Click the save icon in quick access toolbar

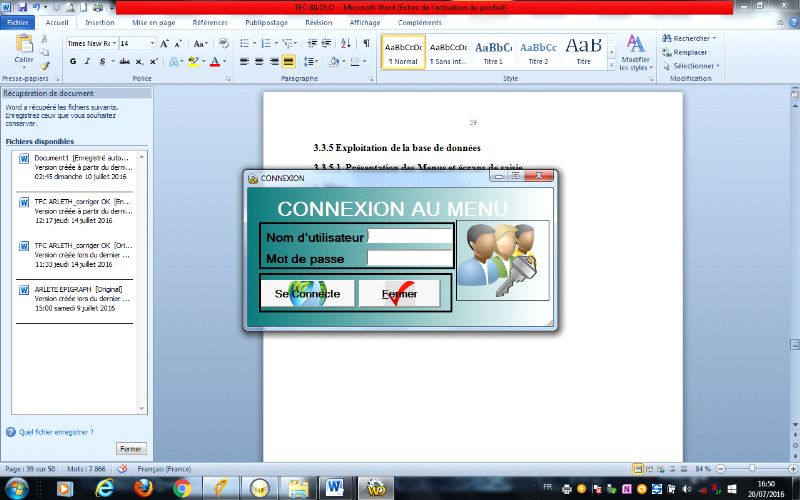22,7
